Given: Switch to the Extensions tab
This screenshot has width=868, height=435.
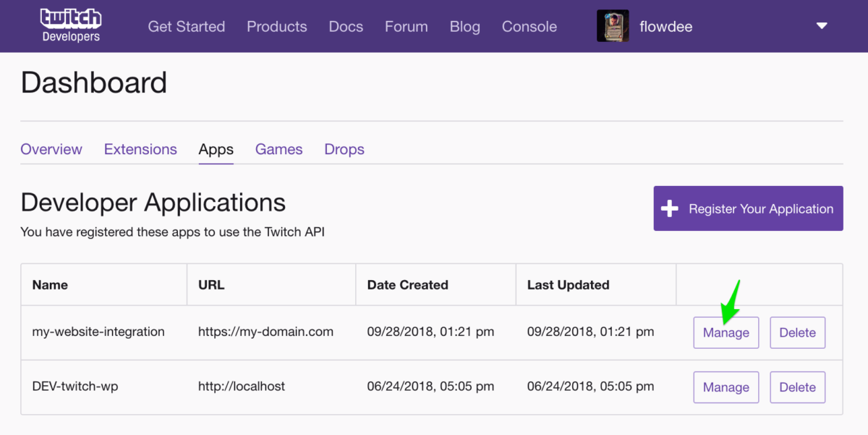Looking at the screenshot, I should (140, 149).
